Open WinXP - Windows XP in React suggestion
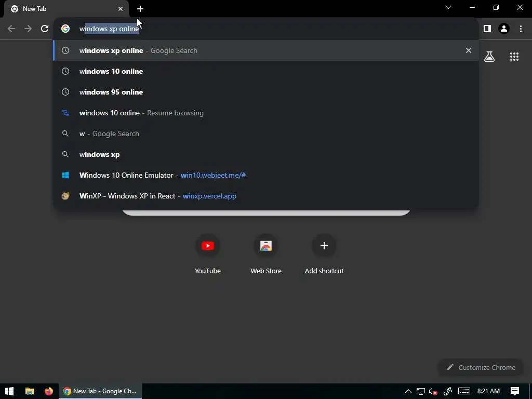532x399 pixels. click(x=266, y=196)
